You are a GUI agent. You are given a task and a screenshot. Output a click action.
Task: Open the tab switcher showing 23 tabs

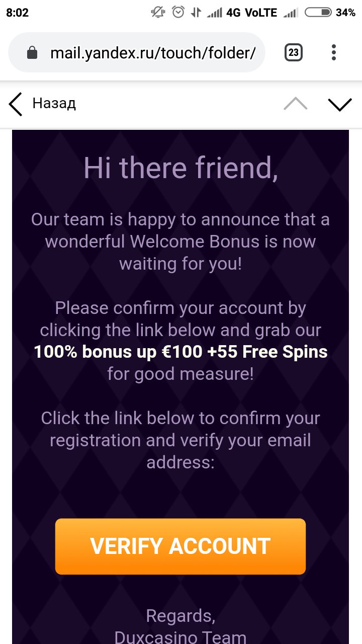click(294, 52)
